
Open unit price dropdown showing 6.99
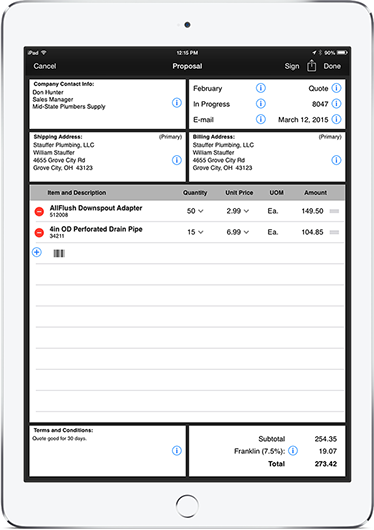coord(237,232)
